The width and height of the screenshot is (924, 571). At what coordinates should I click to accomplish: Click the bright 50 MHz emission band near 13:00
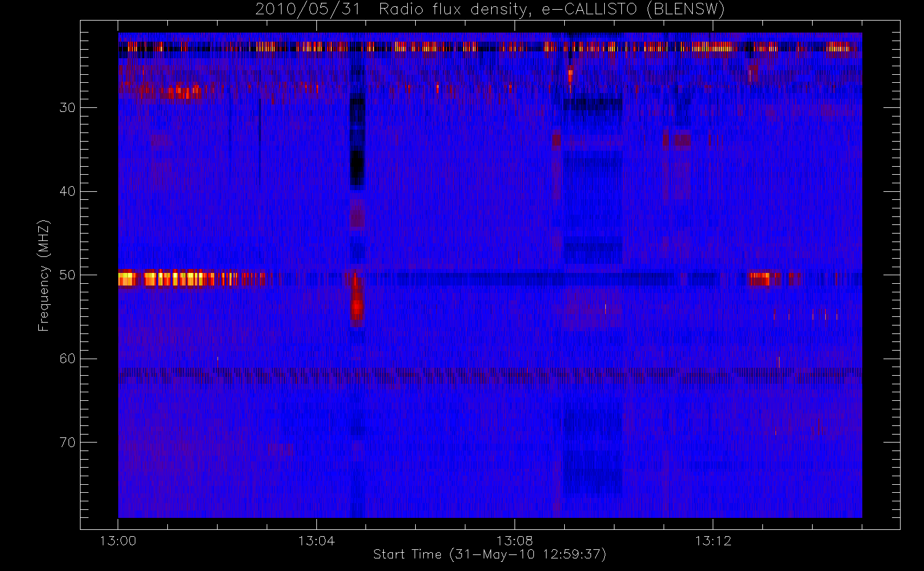point(191,279)
